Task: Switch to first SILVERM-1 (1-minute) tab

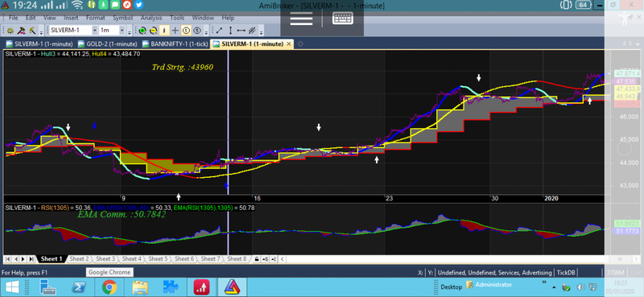Action: (39, 44)
